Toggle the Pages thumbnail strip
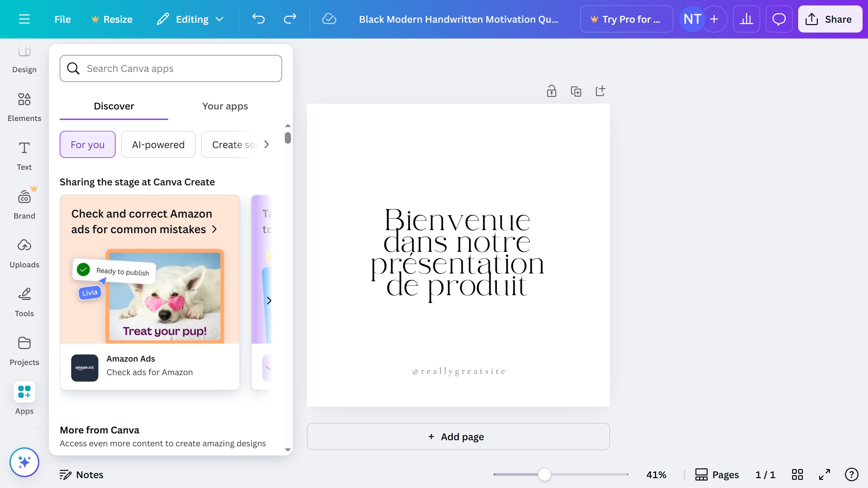The height and width of the screenshot is (488, 868). [717, 474]
